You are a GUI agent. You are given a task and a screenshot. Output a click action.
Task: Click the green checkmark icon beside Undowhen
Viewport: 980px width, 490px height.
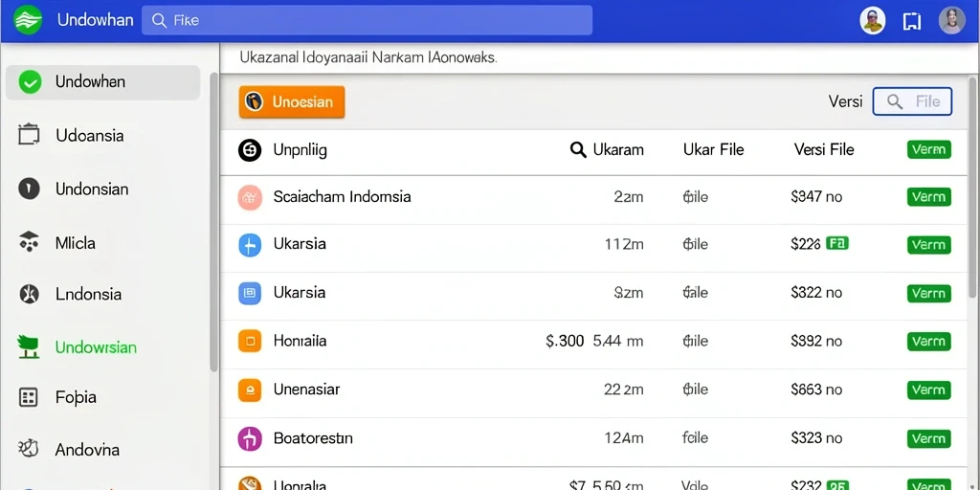point(30,82)
